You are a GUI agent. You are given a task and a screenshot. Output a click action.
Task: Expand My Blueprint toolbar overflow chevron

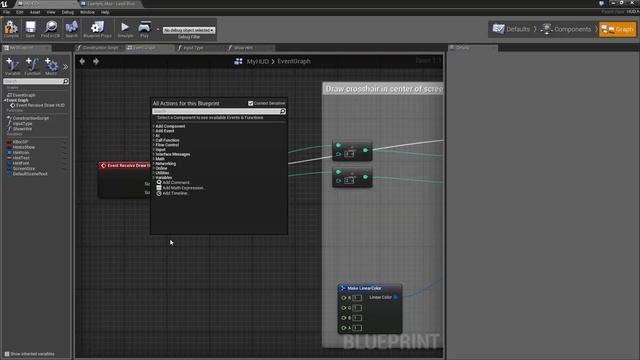coord(65,67)
